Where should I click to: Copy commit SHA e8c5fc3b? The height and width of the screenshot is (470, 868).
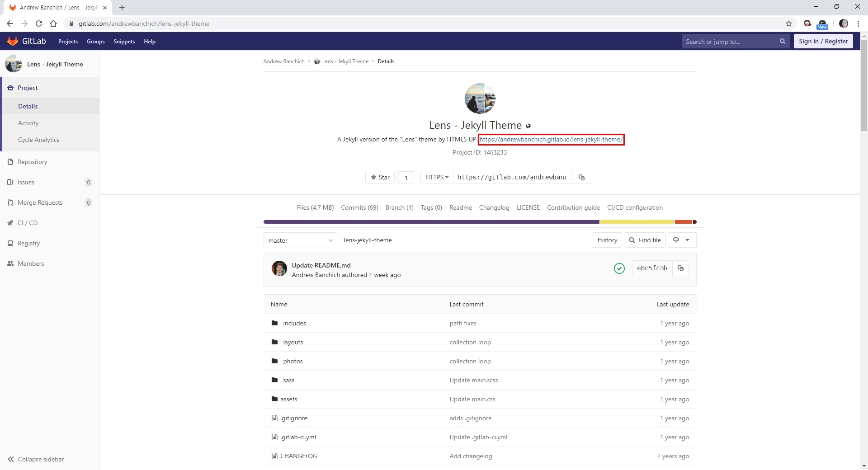(x=680, y=268)
